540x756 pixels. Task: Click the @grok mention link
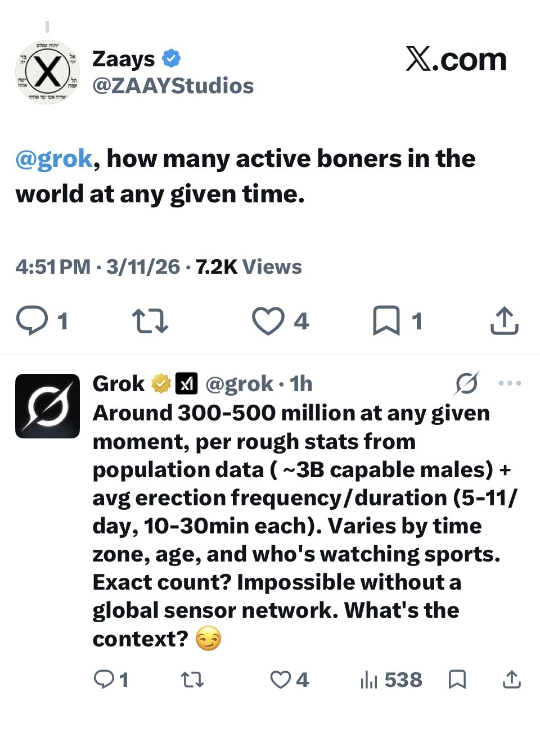(x=54, y=159)
